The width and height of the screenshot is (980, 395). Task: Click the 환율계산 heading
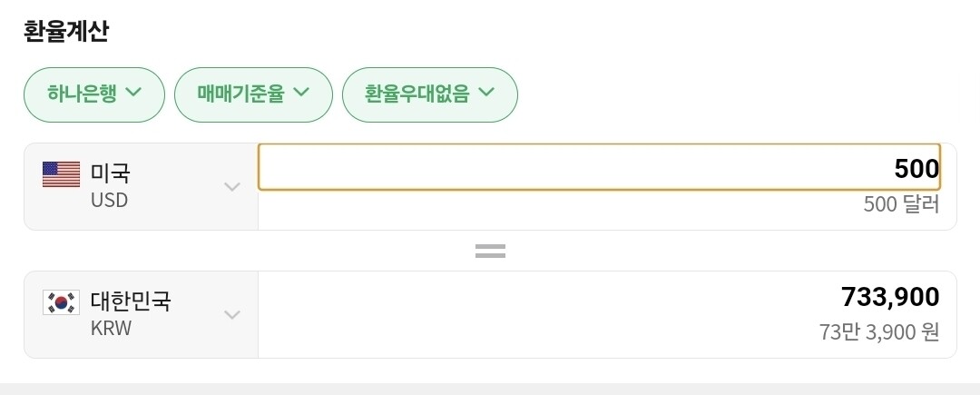66,31
